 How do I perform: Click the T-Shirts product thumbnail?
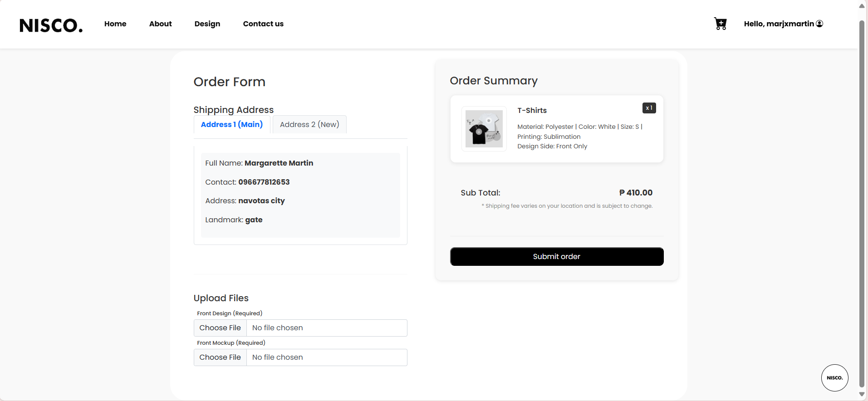(x=484, y=129)
